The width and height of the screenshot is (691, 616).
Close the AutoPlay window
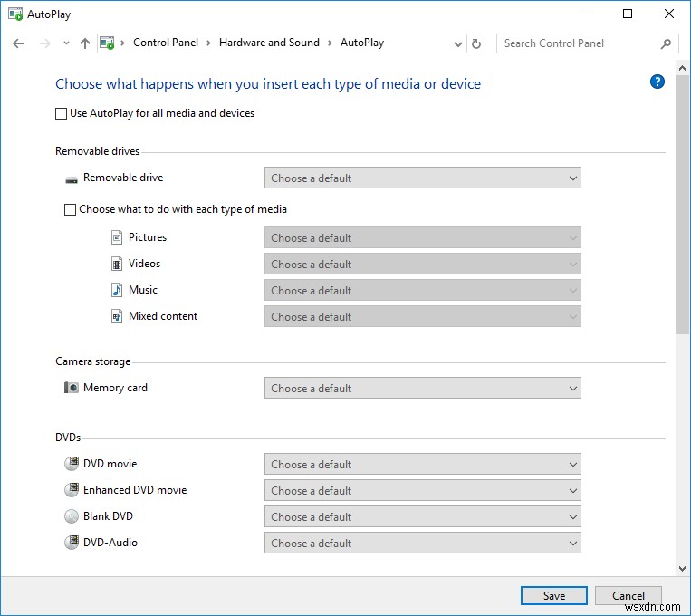(669, 14)
